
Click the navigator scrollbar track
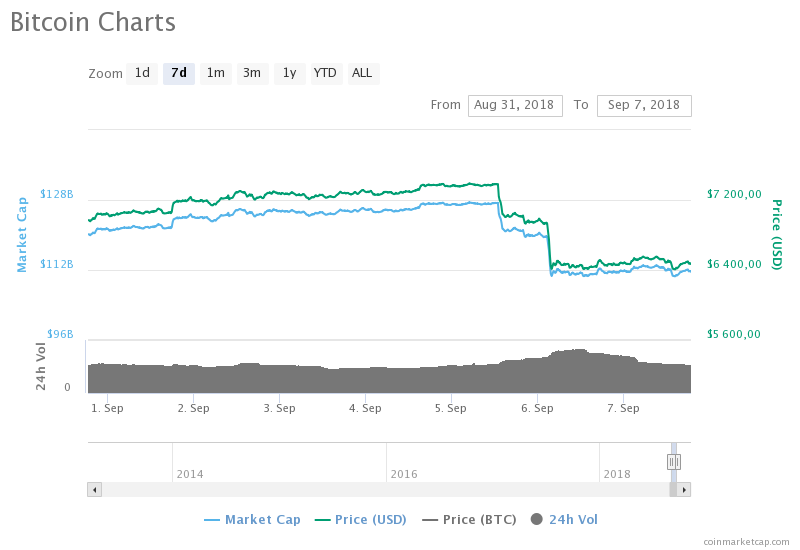[380, 490]
